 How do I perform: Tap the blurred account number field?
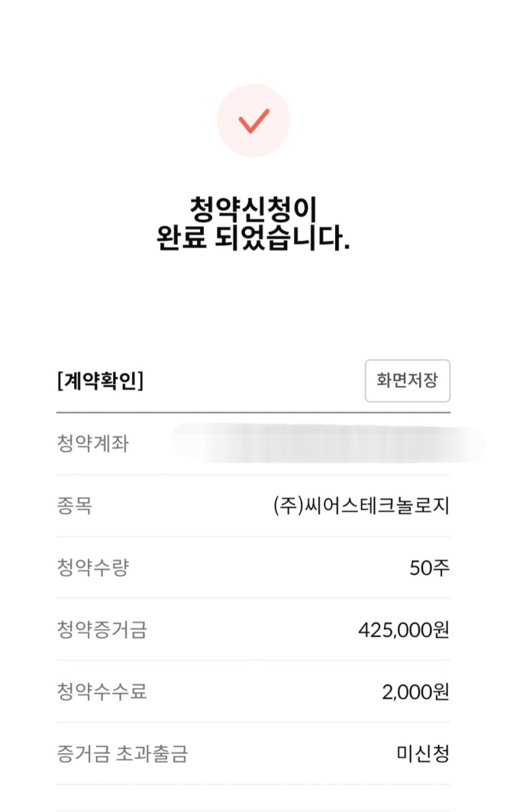coord(328,443)
